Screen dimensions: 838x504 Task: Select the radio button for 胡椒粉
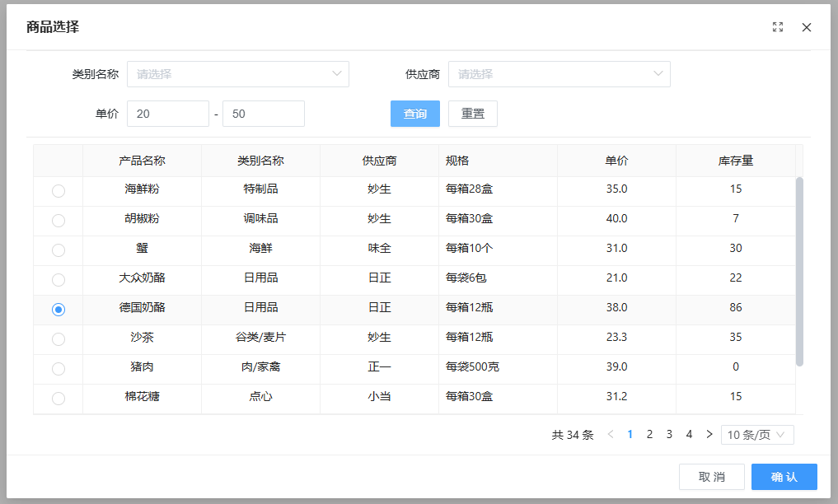(59, 220)
